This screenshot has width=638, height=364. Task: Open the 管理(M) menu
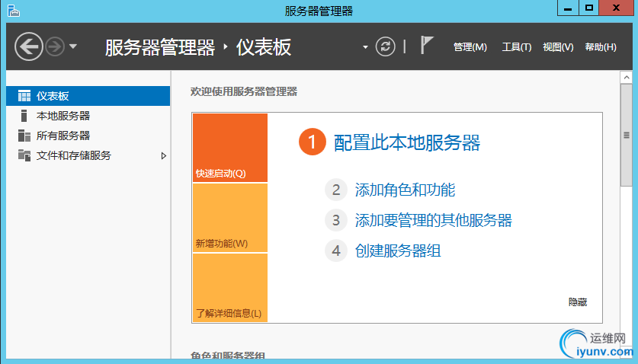(x=470, y=47)
